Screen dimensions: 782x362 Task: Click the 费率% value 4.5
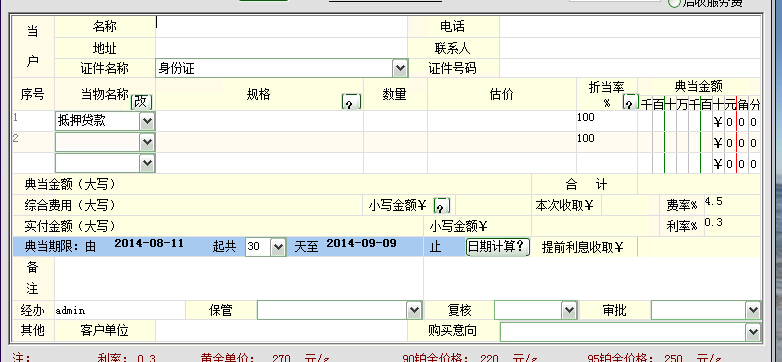pos(713,201)
